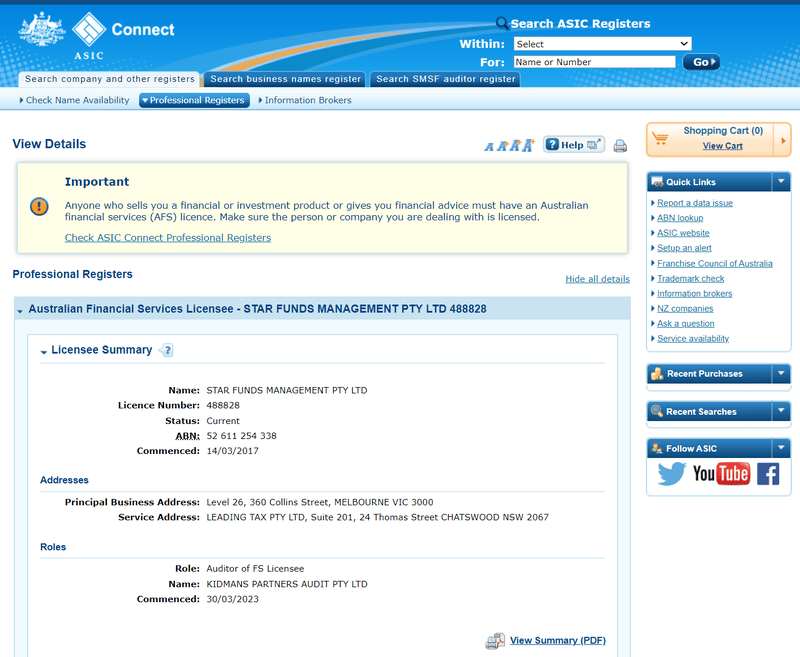Click the Recent Searches magnifier icon
Screen dimensions: 800x657
pyautogui.click(x=657, y=411)
